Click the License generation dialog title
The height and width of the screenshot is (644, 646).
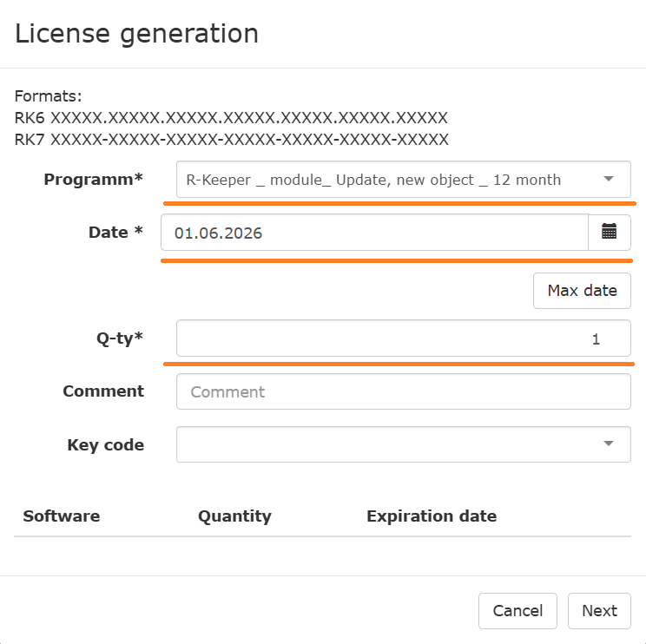pyautogui.click(x=137, y=33)
